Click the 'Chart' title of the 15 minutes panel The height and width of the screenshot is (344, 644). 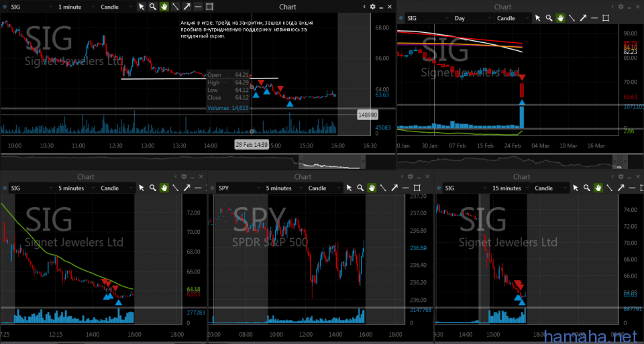click(522, 176)
